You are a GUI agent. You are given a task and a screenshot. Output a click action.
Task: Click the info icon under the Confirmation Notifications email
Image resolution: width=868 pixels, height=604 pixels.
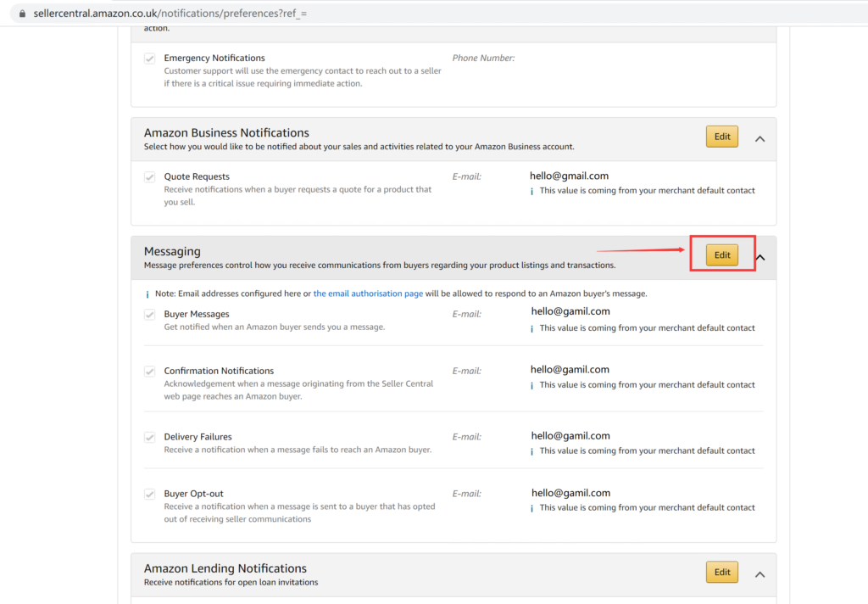[x=532, y=386]
